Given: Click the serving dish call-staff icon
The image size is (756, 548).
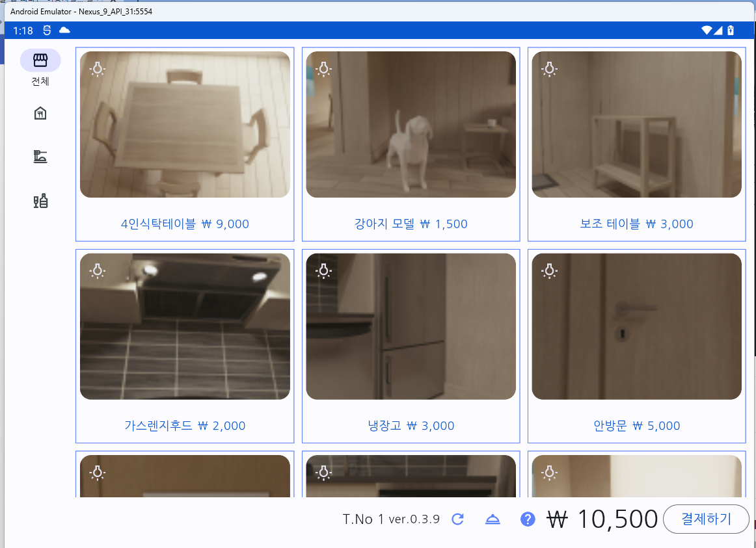Looking at the screenshot, I should (493, 519).
